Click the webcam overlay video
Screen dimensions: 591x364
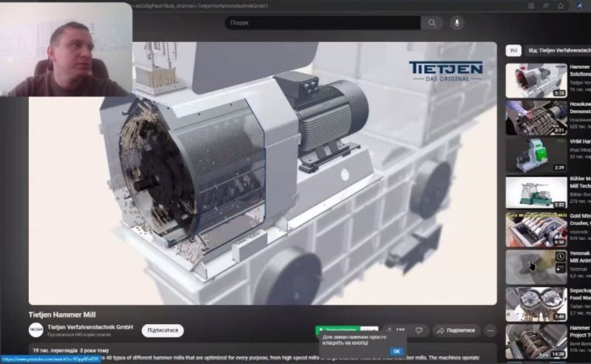(x=66, y=49)
